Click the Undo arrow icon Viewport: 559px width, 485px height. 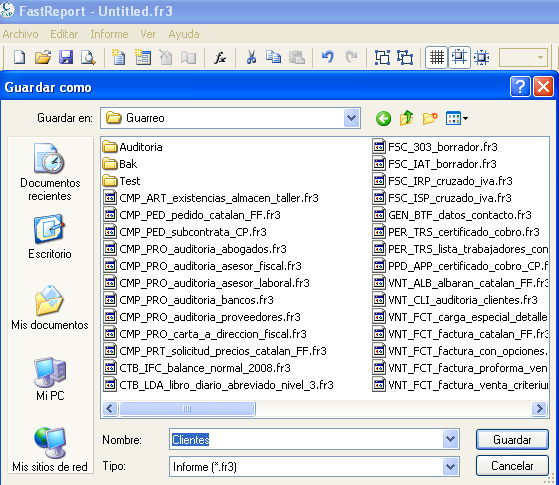328,57
